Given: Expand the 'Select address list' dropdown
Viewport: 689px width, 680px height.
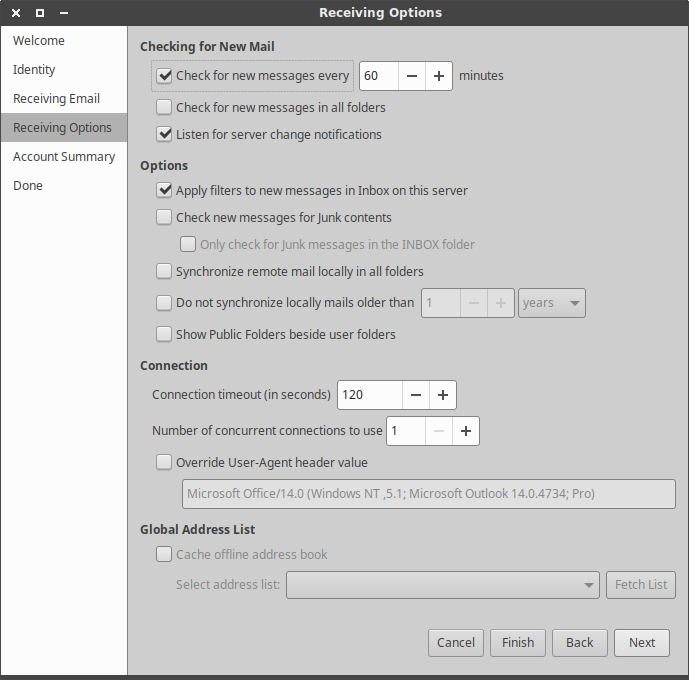Looking at the screenshot, I should click(443, 585).
